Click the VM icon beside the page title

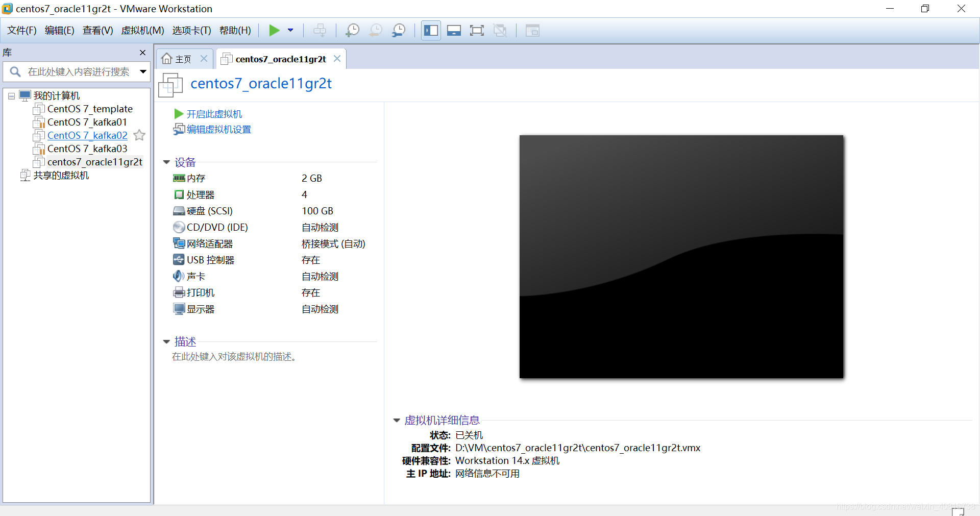(170, 85)
